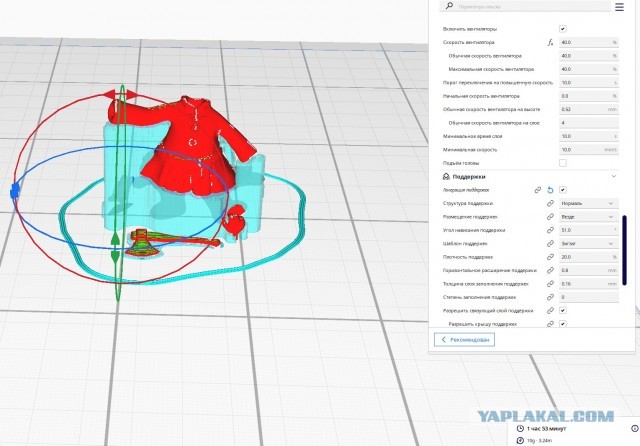This screenshot has width=640, height=446.
Task: Toggle Разрешить крышу поддержек checkbox
Action: [x=563, y=324]
